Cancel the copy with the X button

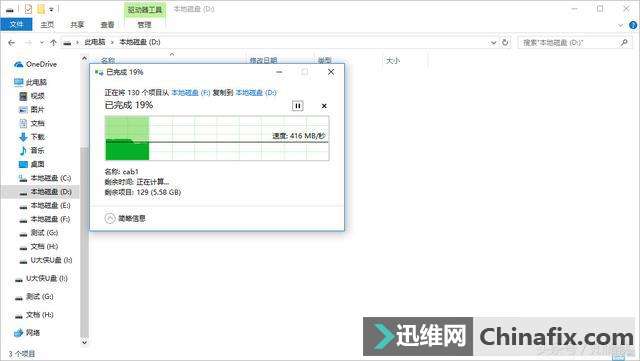pos(324,106)
